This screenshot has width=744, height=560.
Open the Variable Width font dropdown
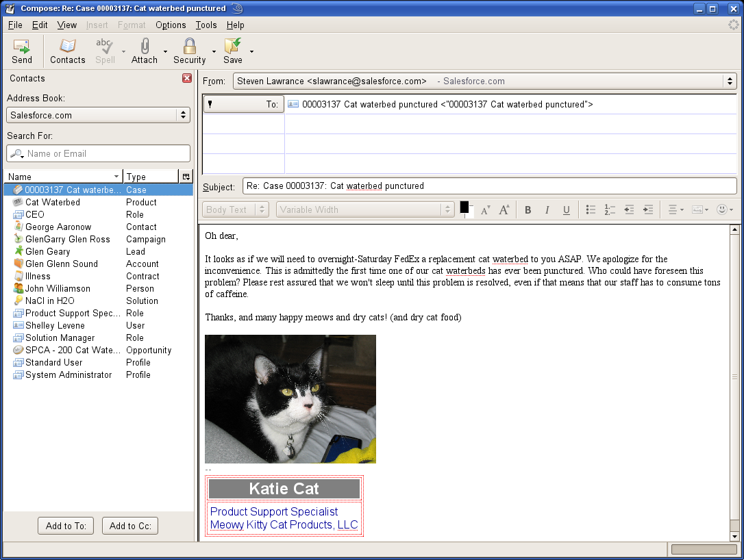(365, 209)
